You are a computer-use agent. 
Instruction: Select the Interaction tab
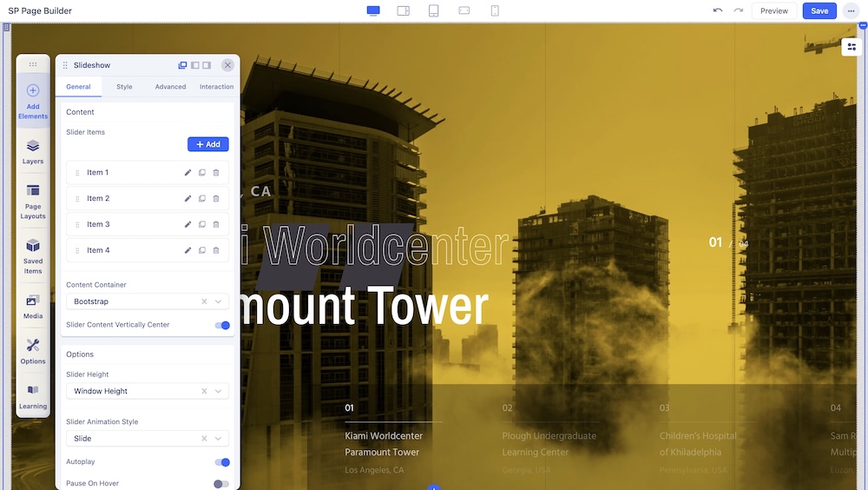pos(216,87)
